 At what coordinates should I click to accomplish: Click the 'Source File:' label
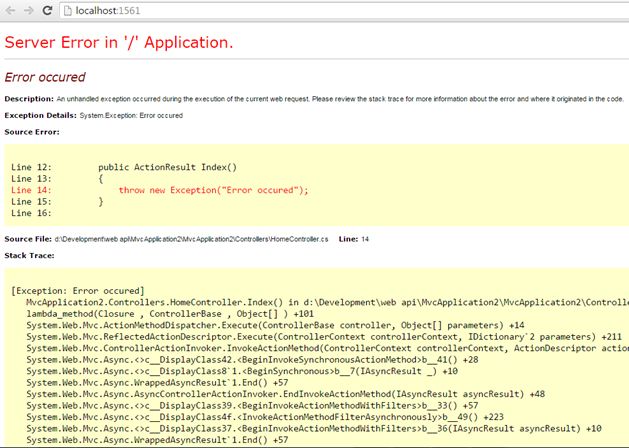tap(28, 239)
